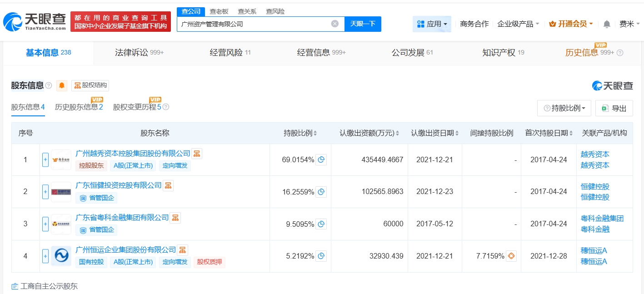The height and width of the screenshot is (294, 644).
Task: Show pie chart for 69.0154% shareholding
Action: pos(321,160)
